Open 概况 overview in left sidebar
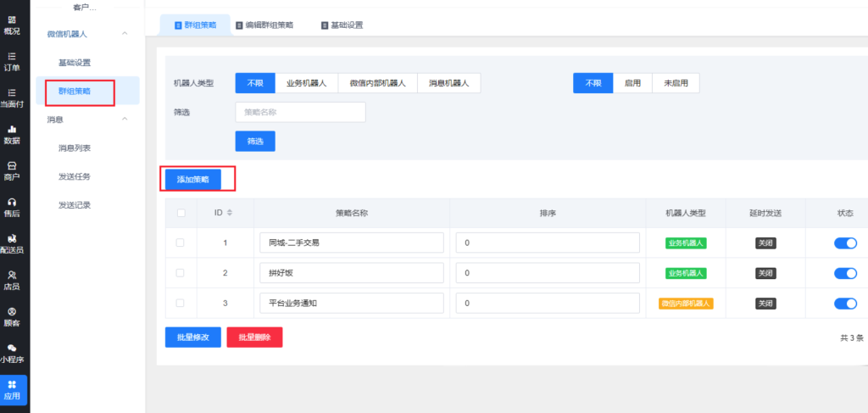Viewport: 868px width, 413px height. click(12, 25)
